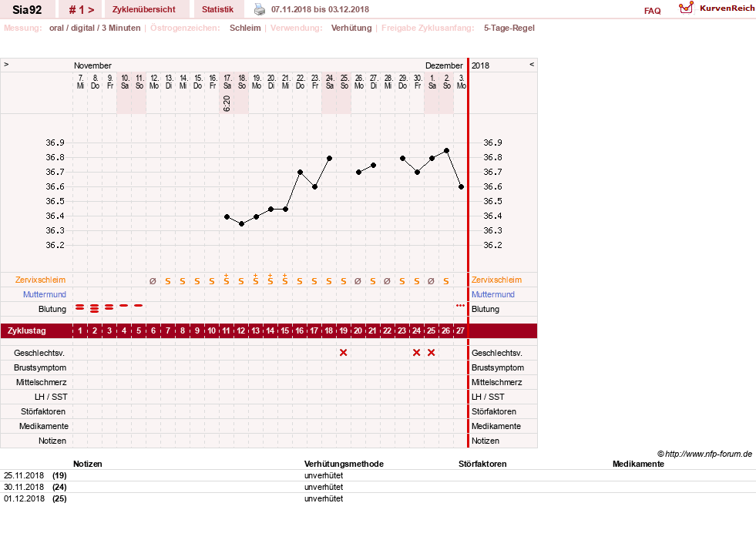756x540 pixels.
Task: Click the right Zervixschleim row label
Action: (496, 280)
